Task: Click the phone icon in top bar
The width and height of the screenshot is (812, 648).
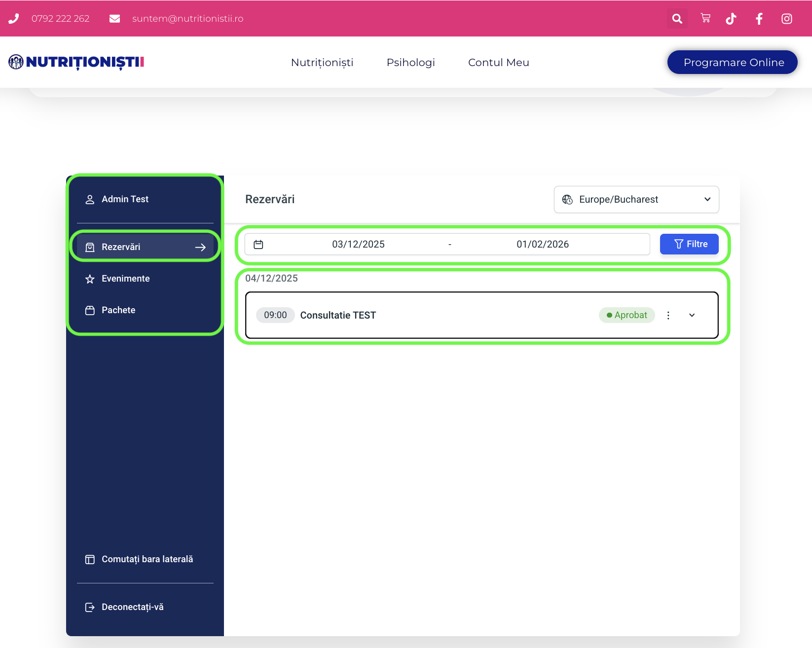Action: (x=14, y=19)
